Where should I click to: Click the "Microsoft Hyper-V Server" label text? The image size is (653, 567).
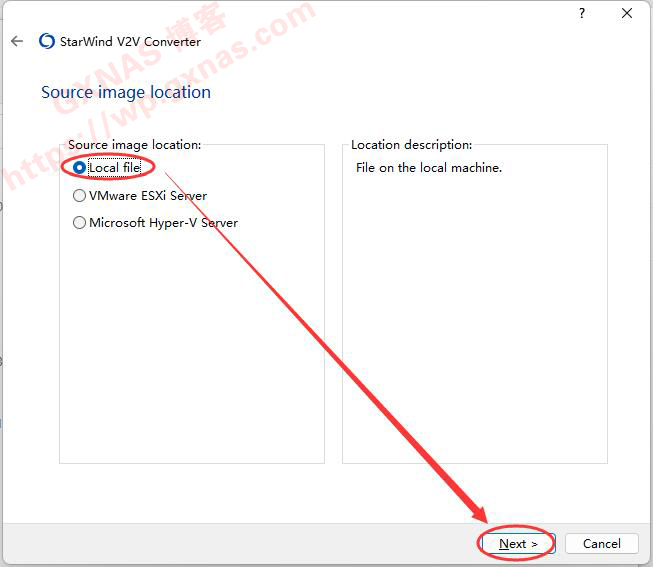click(163, 223)
